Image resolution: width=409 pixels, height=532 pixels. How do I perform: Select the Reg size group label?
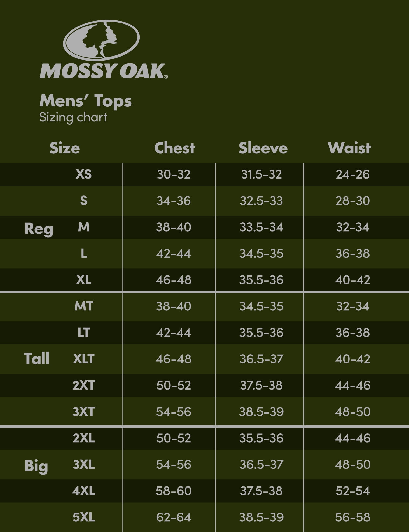pyautogui.click(x=39, y=229)
